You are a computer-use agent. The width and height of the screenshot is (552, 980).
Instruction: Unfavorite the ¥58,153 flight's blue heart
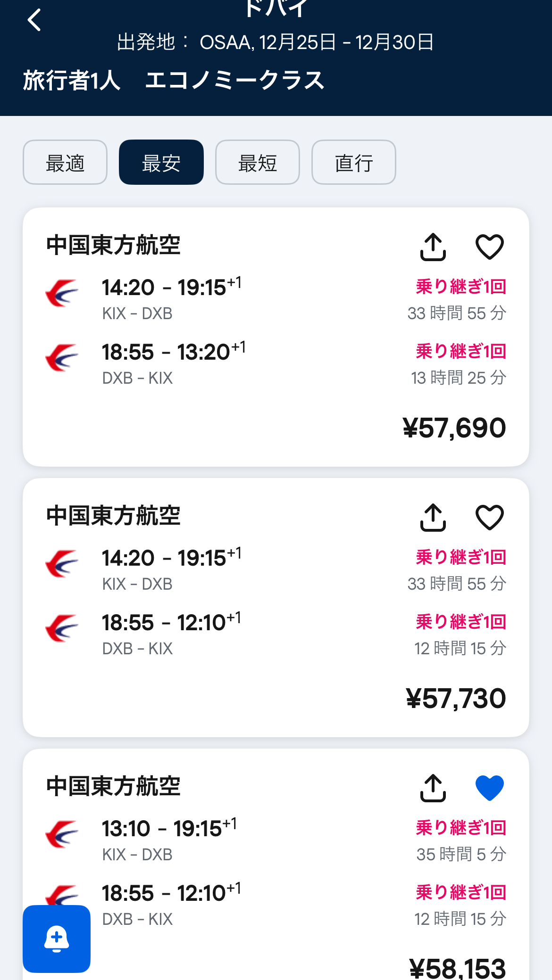489,788
